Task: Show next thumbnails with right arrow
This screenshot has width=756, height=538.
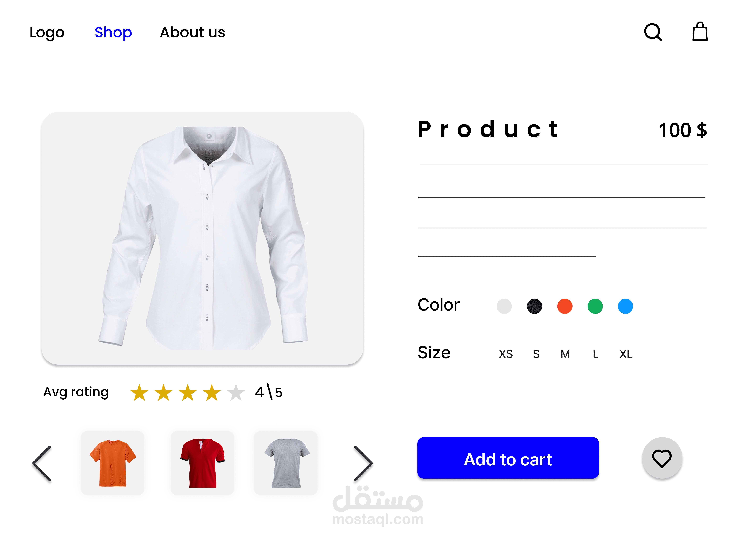Action: coord(363,463)
